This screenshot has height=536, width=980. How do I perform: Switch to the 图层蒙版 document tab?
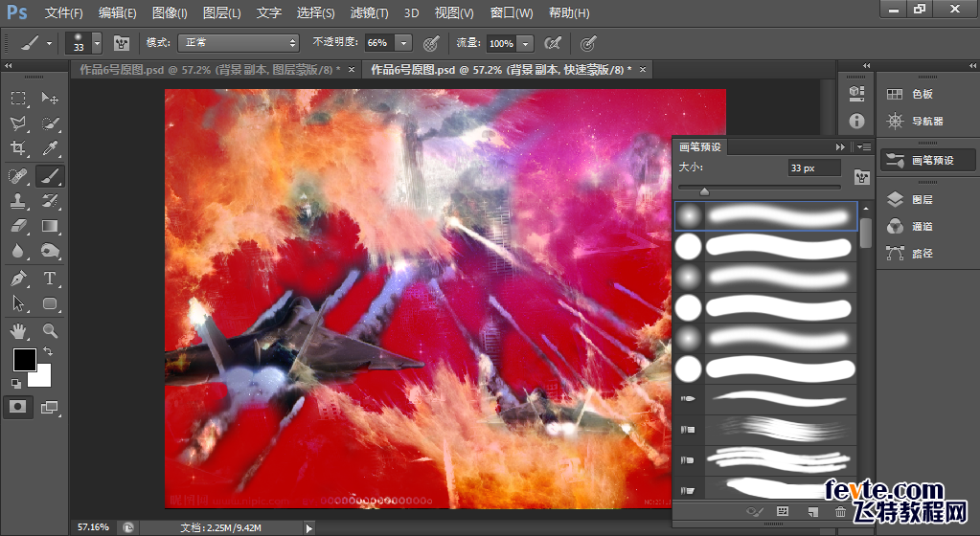(x=210, y=70)
